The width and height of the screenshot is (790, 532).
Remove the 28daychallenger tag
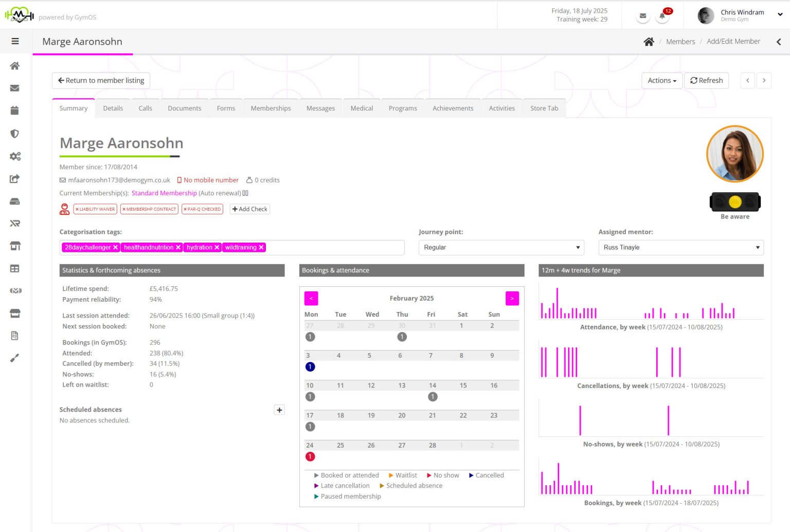coord(116,248)
